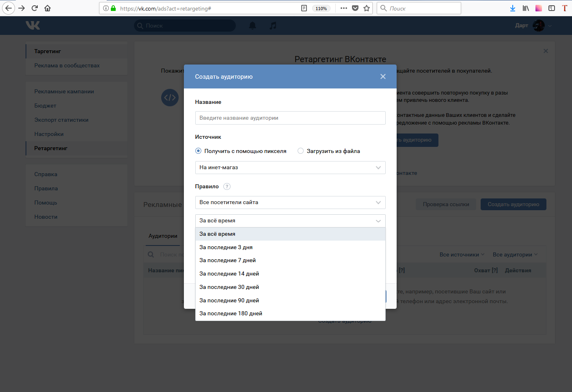Bookmark this page with the star icon
The height and width of the screenshot is (392, 572).
pos(367,8)
